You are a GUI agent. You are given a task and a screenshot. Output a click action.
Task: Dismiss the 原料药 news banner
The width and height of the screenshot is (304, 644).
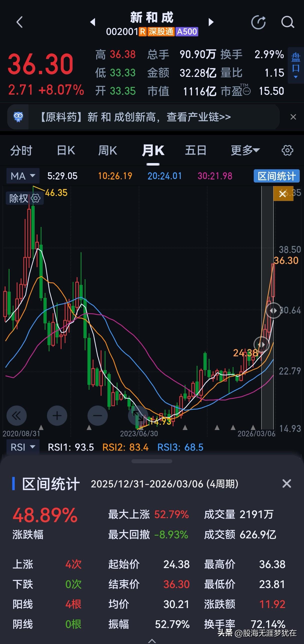[x=293, y=117]
